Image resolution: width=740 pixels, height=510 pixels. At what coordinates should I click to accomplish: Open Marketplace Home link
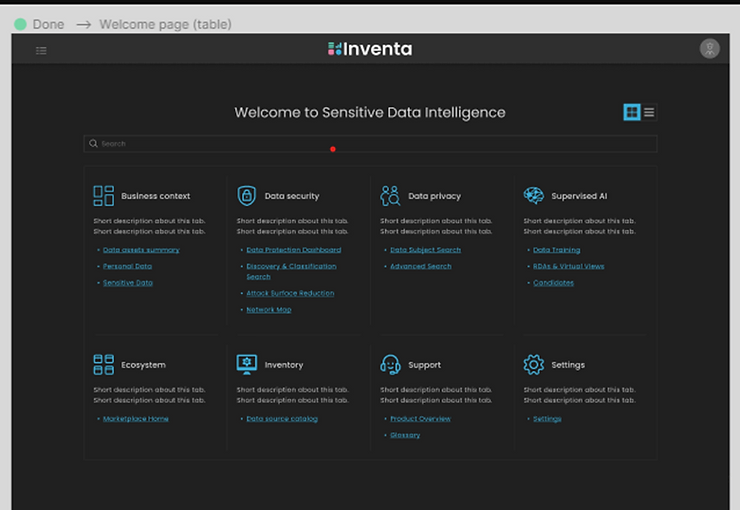[136, 419]
